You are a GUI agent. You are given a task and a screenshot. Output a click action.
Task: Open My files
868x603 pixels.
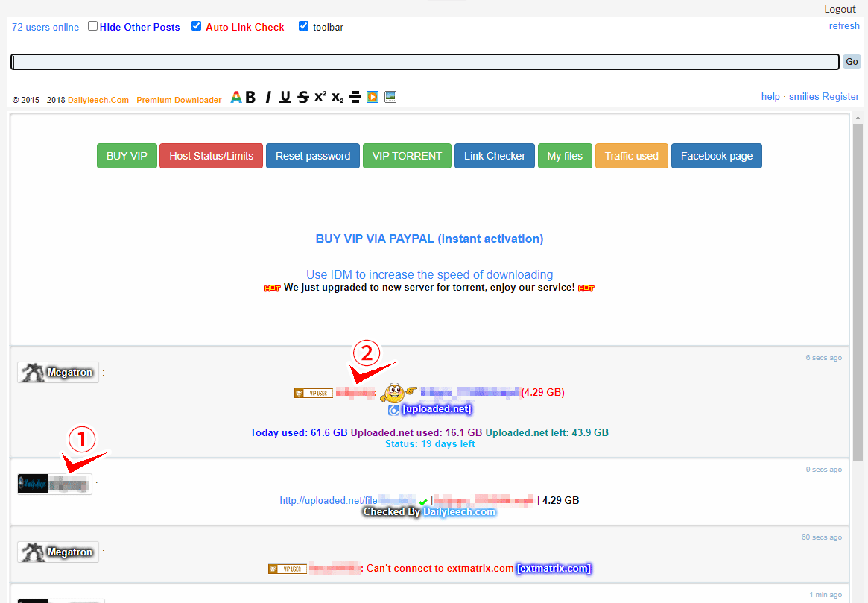pyautogui.click(x=565, y=156)
